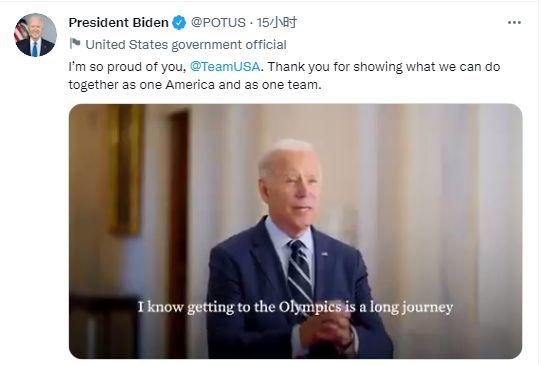This screenshot has height=365, width=542.
Task: Click the blue verified badge next to President Biden
Action: point(179,23)
